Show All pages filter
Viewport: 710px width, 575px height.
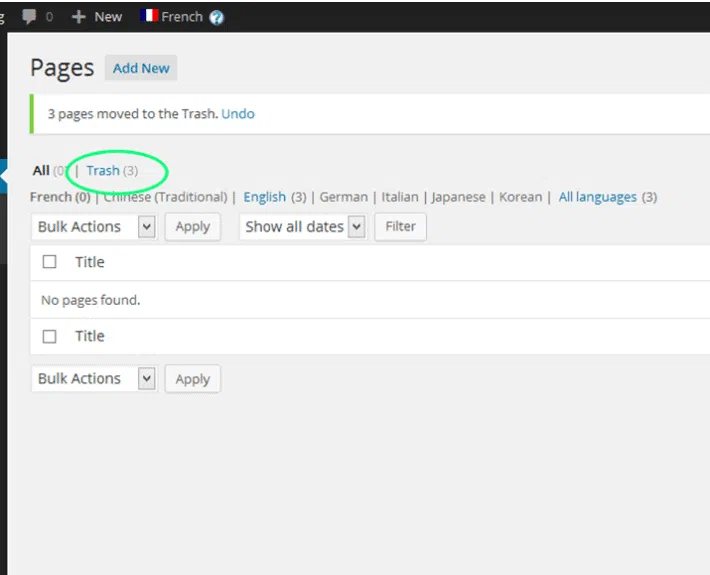pos(41,171)
